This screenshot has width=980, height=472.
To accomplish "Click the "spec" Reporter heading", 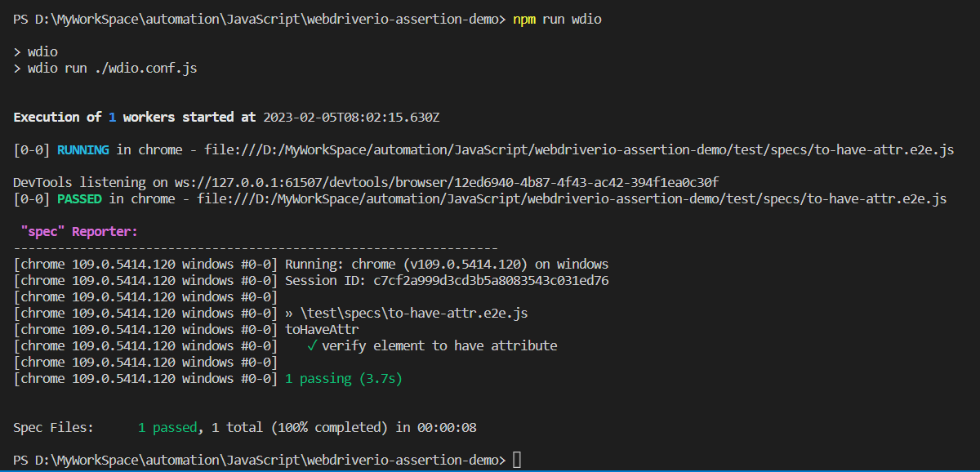I will [79, 232].
